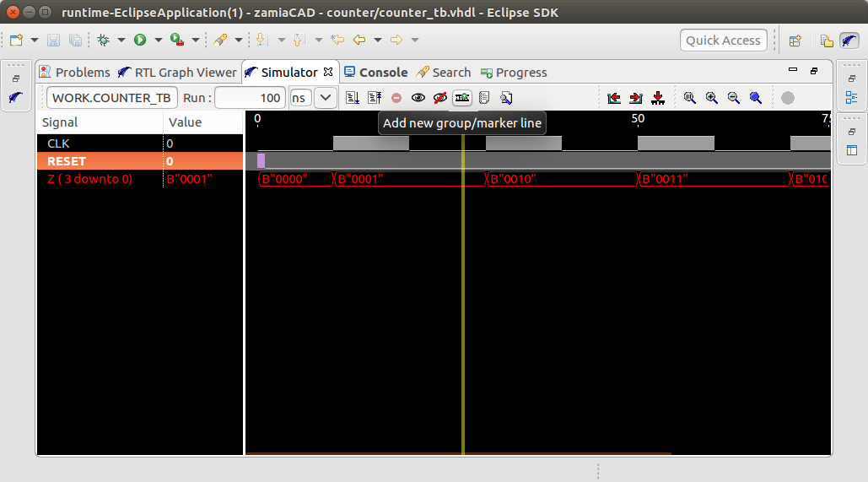Screen dimensions: 868x482
Task: Click the New wizard icon
Action: [16, 40]
